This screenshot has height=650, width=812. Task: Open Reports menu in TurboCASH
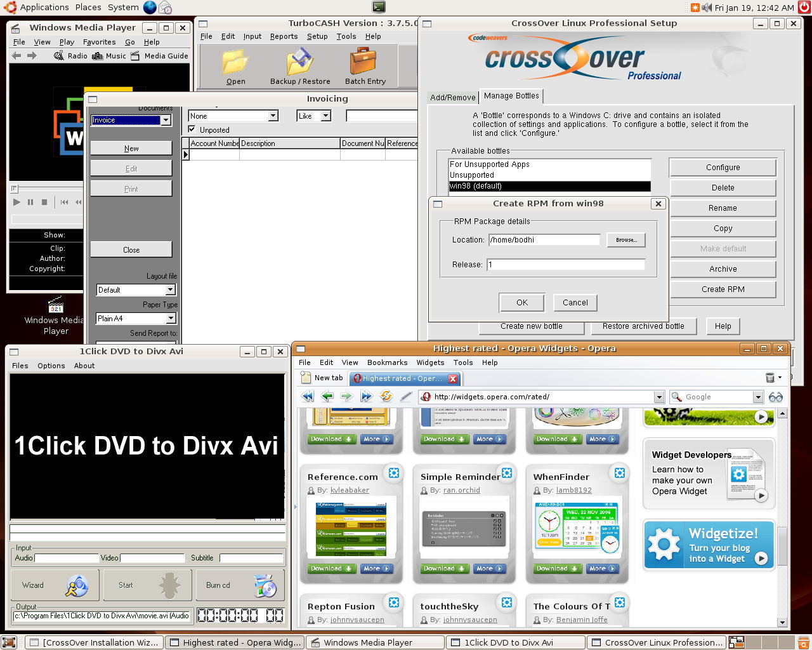[284, 36]
